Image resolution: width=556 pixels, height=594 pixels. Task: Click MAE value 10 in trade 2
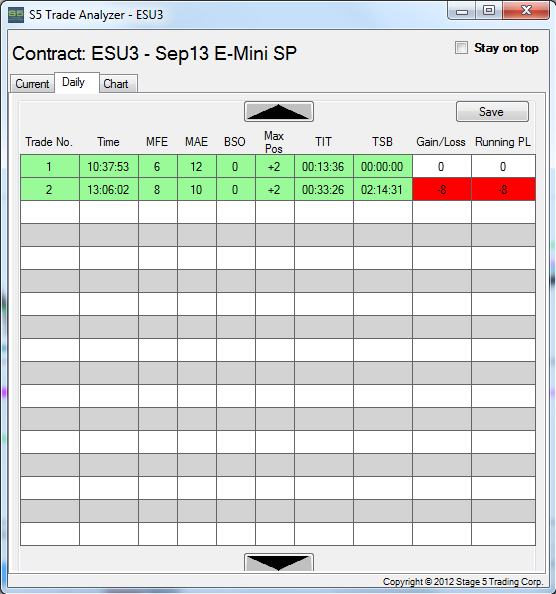(x=197, y=189)
